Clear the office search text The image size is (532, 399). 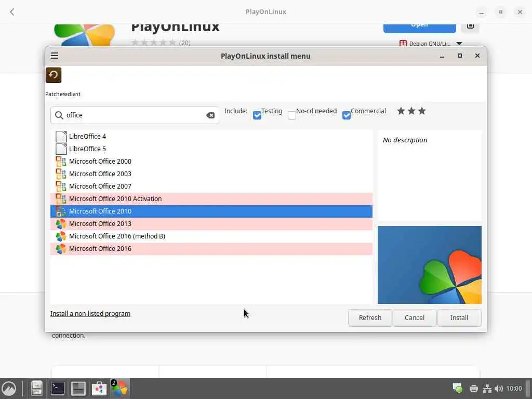tap(210, 115)
